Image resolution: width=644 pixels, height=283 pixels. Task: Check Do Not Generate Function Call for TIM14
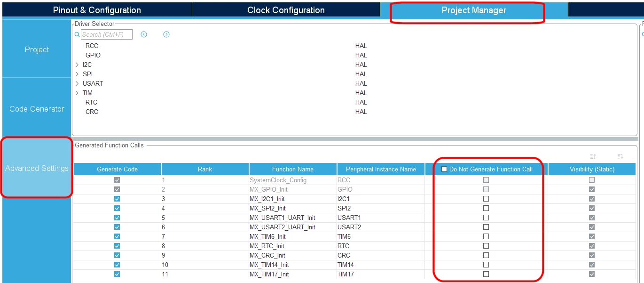[x=486, y=265]
